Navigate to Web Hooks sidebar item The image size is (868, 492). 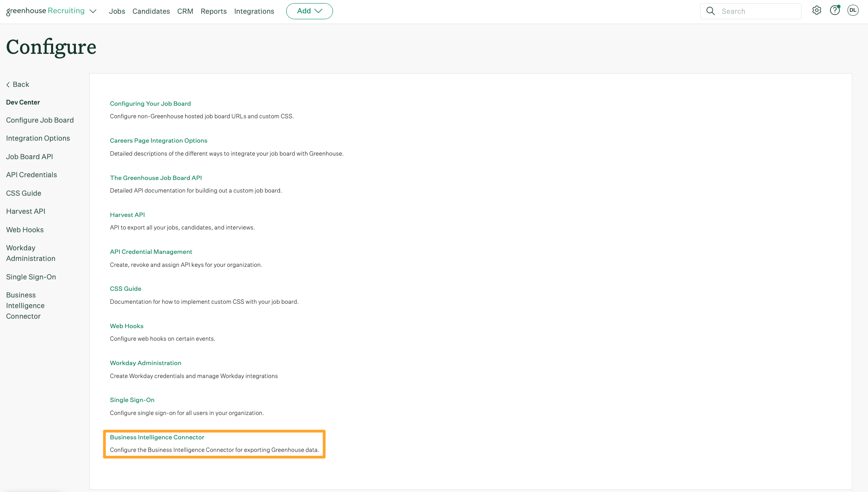point(25,229)
